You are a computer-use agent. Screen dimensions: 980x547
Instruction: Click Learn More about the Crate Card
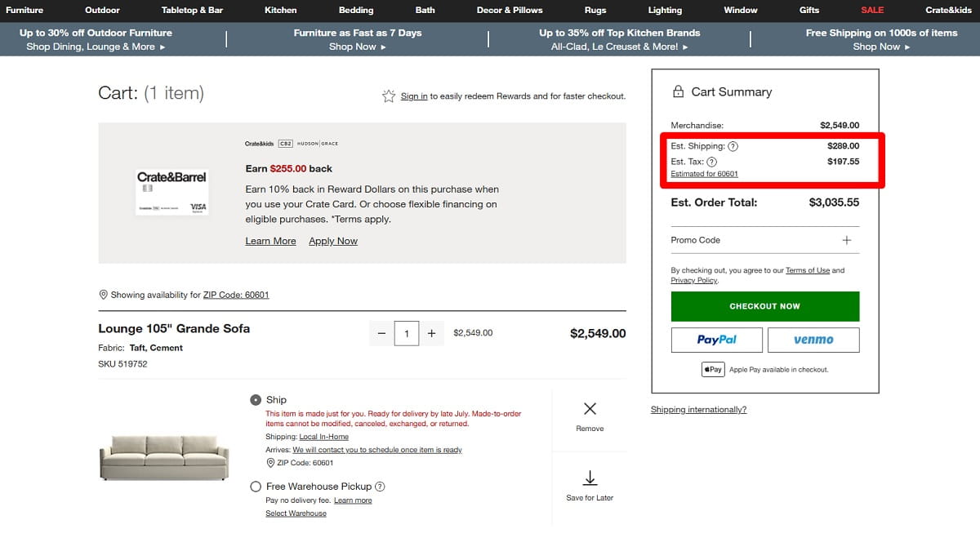coord(270,241)
